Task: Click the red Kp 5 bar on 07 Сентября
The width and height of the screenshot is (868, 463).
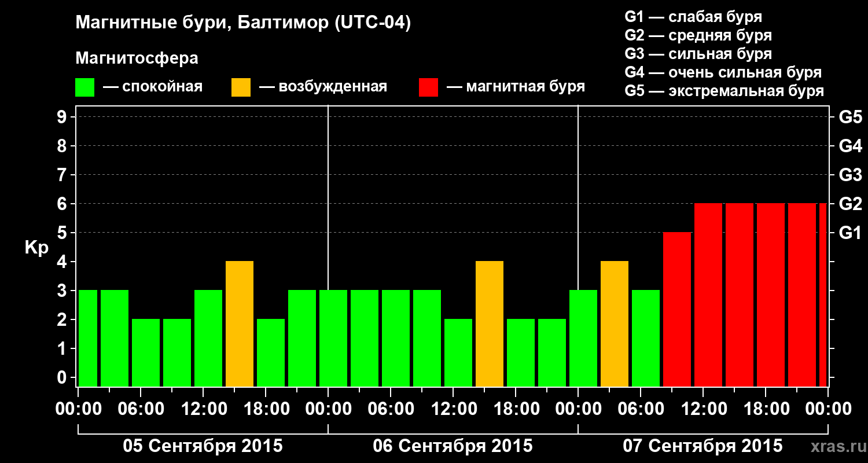Action: tap(677, 309)
